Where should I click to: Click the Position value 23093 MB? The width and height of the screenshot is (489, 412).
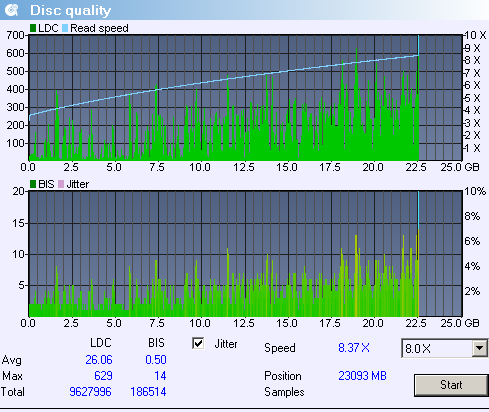[362, 376]
